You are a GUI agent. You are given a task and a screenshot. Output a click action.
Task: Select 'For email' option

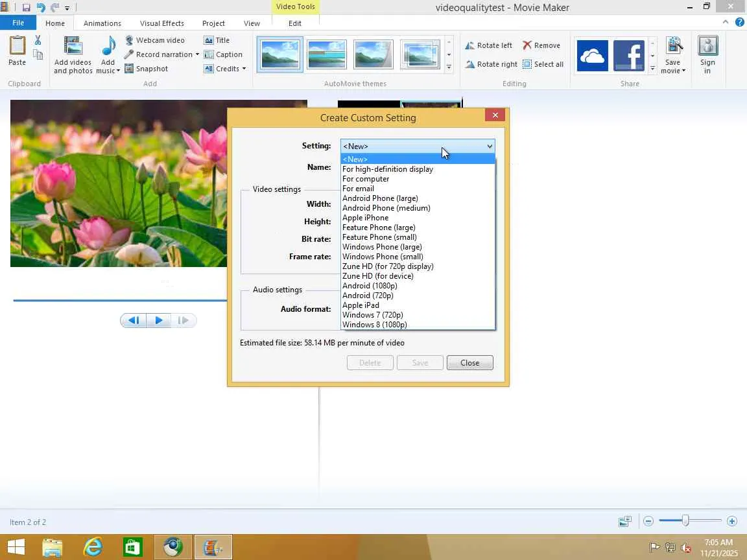click(418, 189)
